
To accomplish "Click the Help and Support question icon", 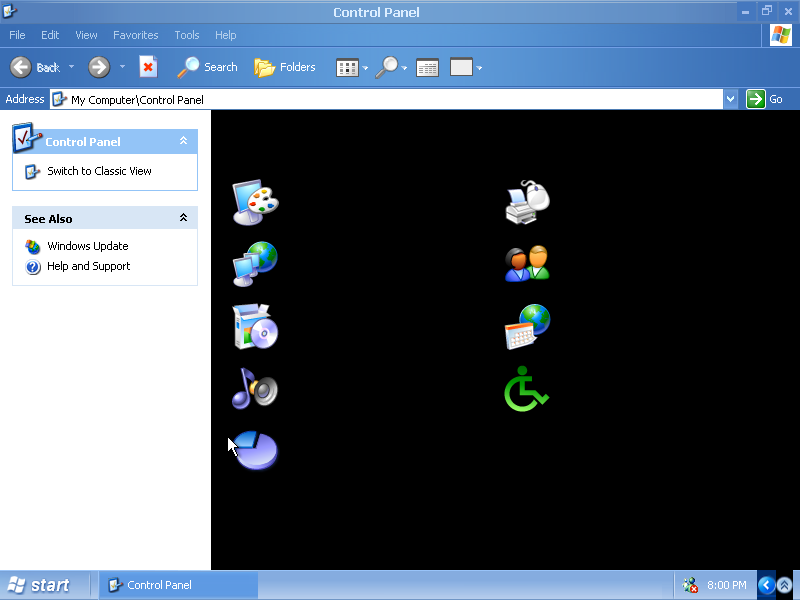I will click(33, 267).
